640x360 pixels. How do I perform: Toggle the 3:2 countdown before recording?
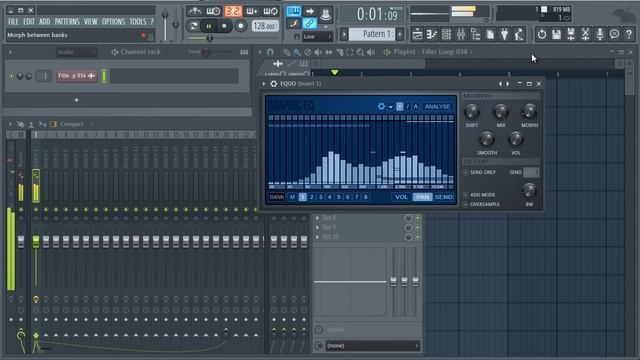233,11
